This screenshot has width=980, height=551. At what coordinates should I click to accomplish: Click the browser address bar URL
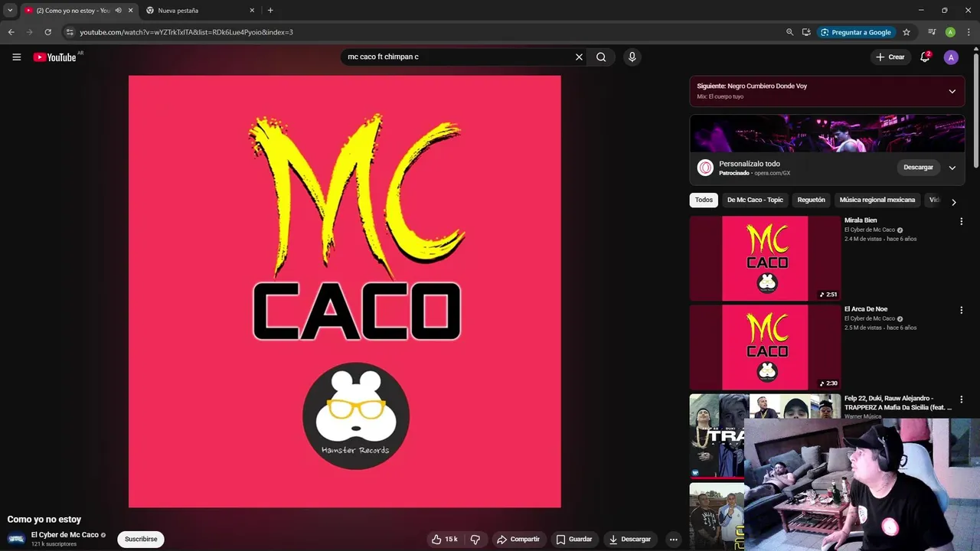point(186,32)
